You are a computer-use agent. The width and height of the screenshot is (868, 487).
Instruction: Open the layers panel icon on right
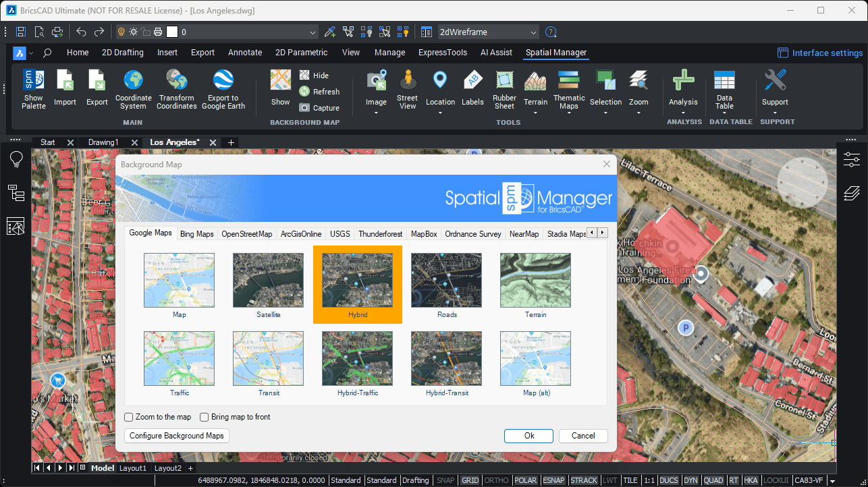click(852, 194)
